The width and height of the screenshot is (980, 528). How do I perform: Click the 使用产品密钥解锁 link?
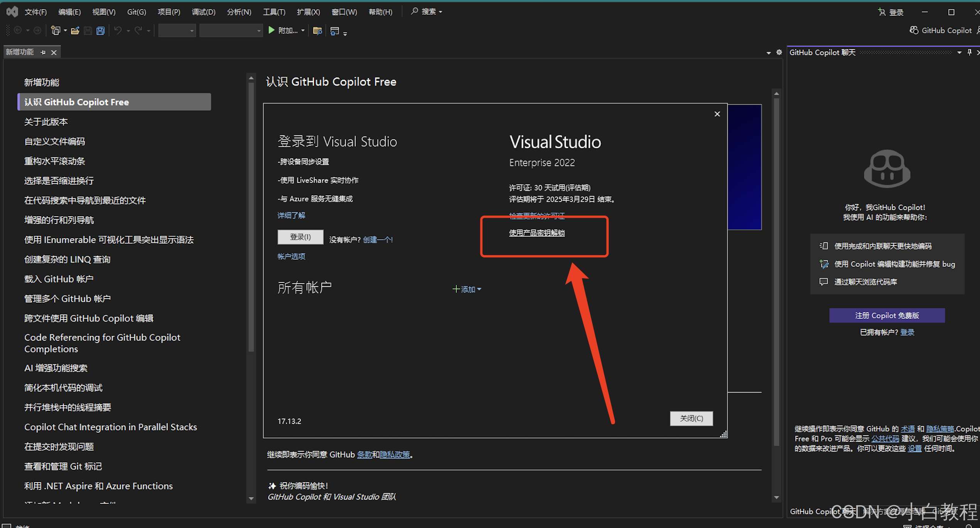click(537, 233)
